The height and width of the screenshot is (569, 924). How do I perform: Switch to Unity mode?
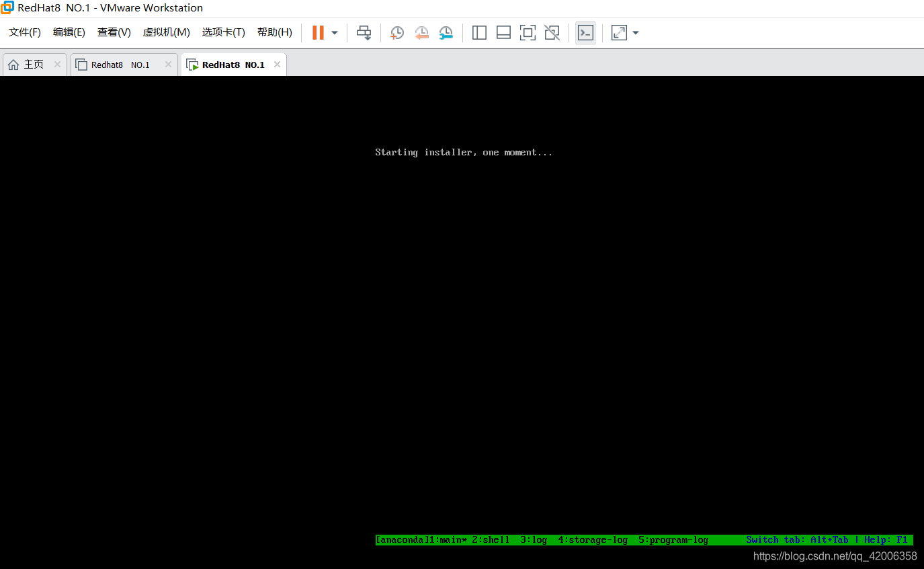(552, 32)
